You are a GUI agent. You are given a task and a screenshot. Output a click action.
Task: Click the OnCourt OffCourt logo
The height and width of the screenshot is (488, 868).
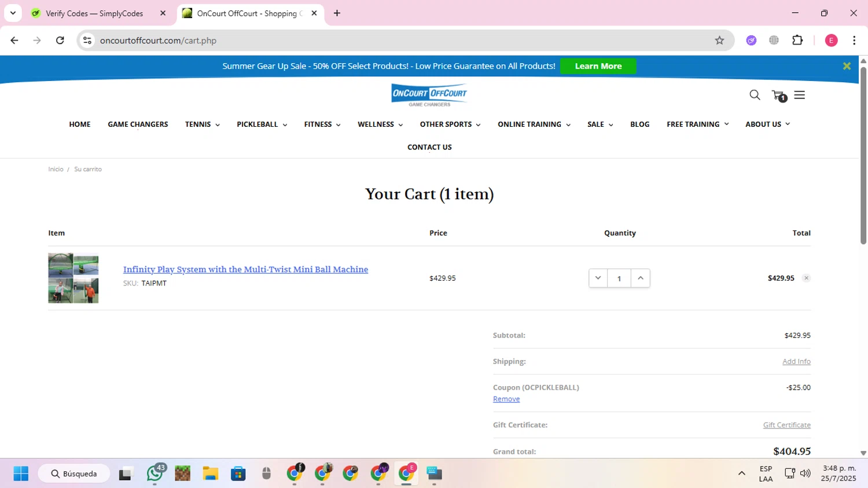[429, 95]
